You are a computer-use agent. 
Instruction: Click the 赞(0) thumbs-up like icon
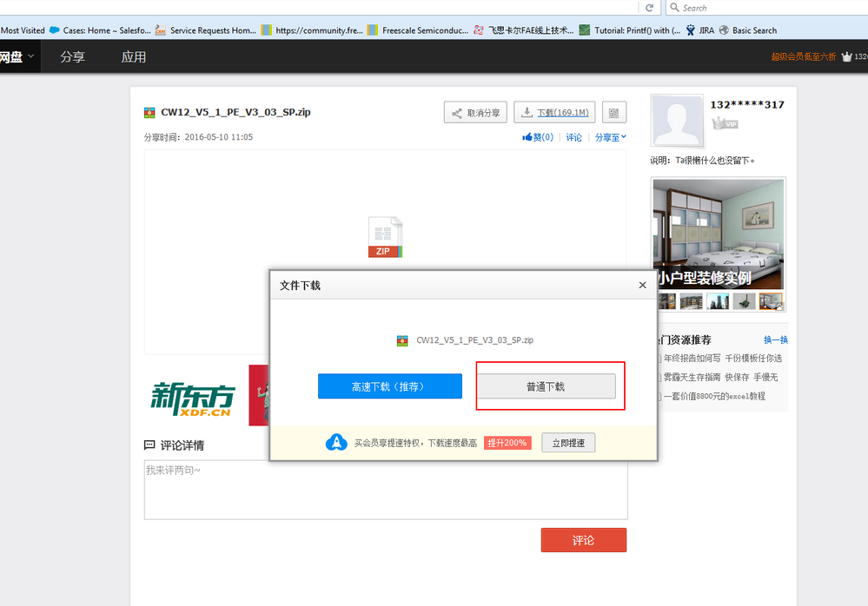tap(527, 136)
